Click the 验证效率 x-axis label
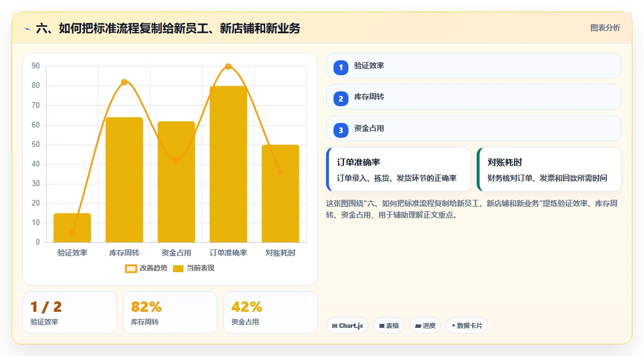 click(72, 253)
